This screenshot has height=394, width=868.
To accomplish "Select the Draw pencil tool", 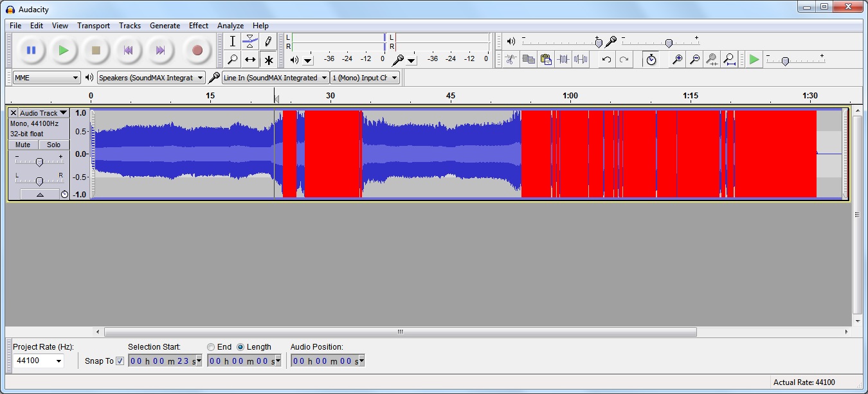I will coord(268,41).
